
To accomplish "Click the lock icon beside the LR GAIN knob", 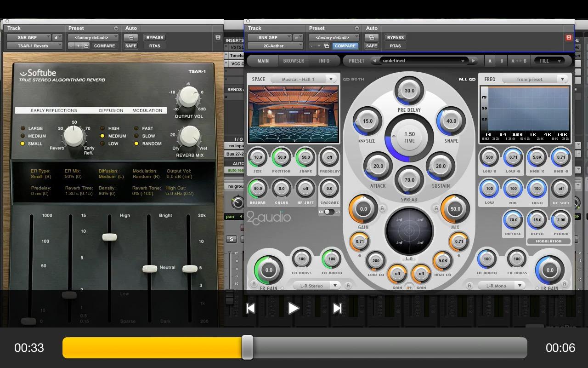I will (564, 284).
